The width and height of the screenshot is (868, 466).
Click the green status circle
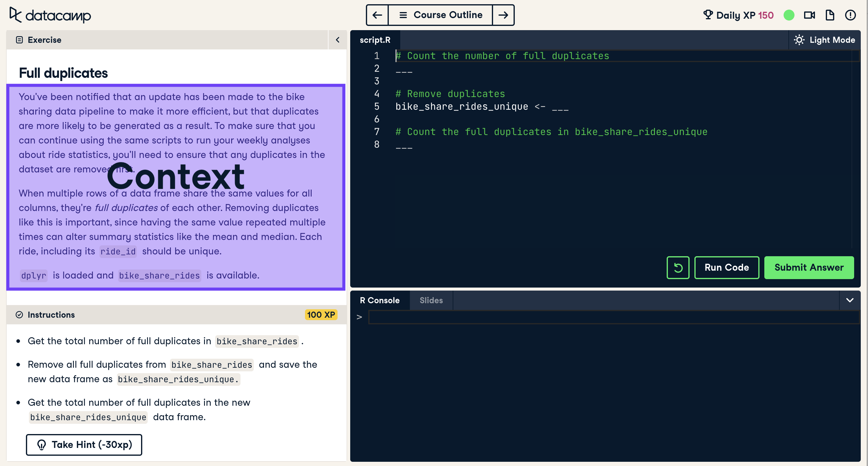pos(789,15)
